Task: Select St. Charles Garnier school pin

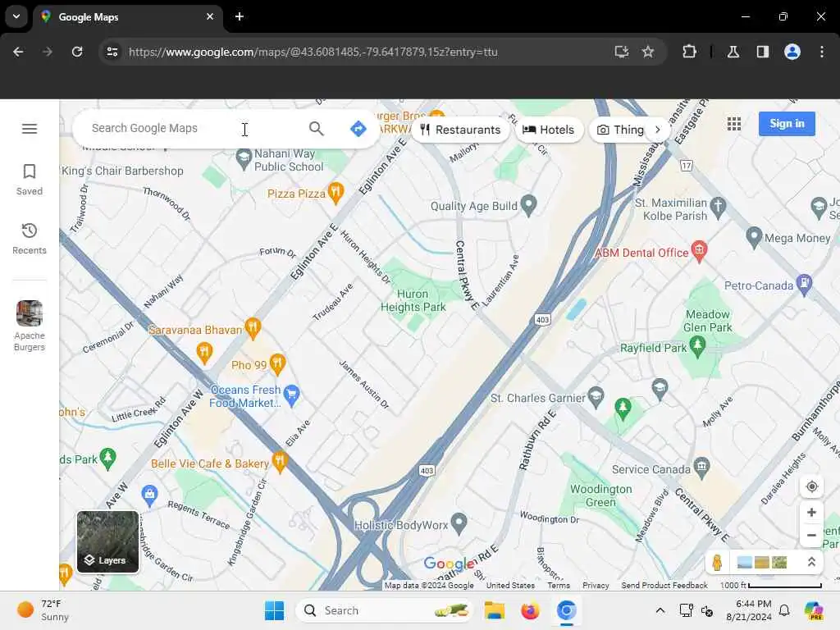Action: 596,398
